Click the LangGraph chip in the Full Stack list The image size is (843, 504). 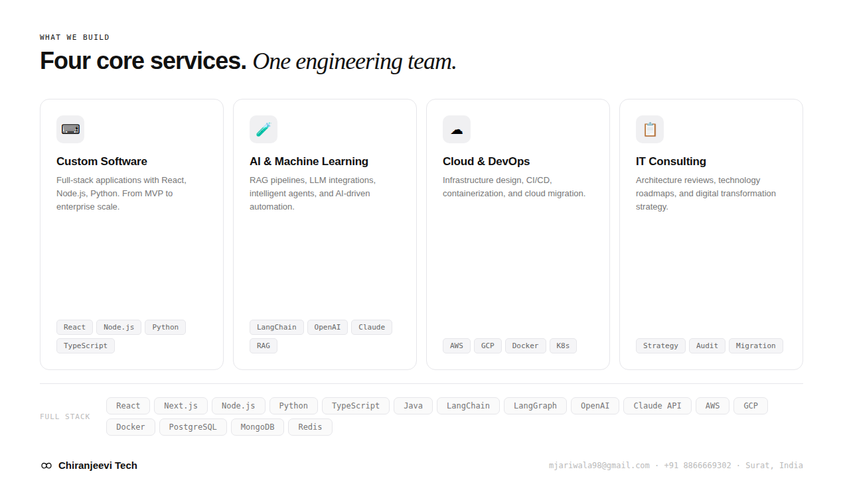click(535, 405)
